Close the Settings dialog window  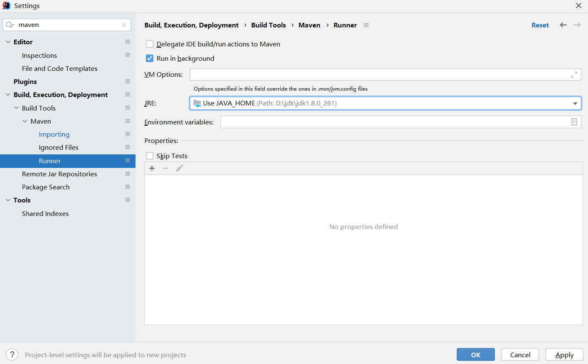[578, 5]
